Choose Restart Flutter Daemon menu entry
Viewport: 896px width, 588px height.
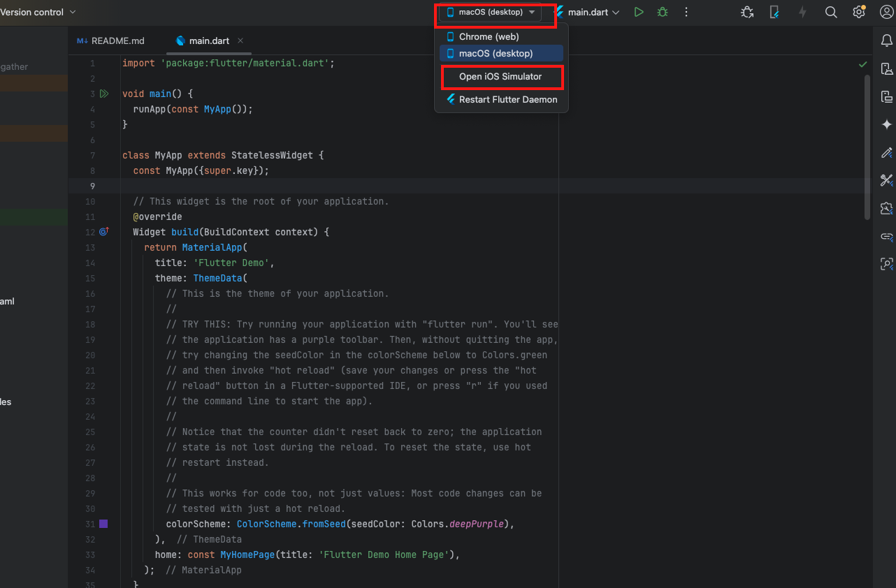pos(501,99)
